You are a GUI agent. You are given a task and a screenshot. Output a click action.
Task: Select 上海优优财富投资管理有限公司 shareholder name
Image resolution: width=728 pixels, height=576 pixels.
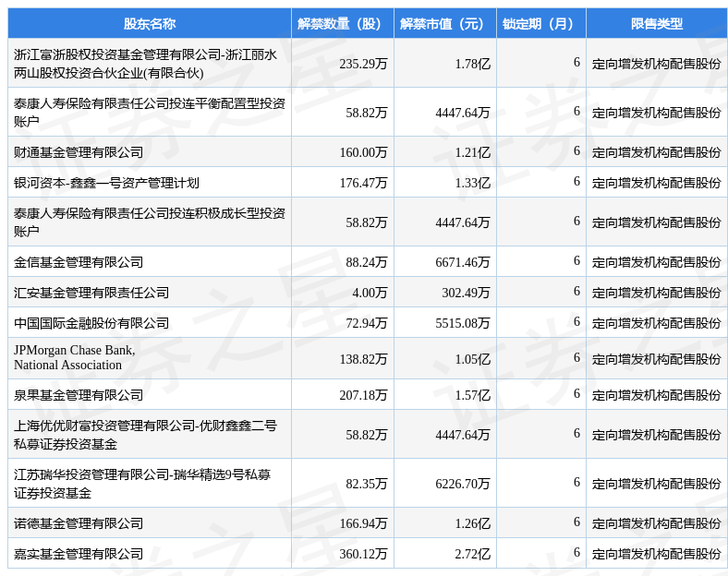tap(145, 435)
